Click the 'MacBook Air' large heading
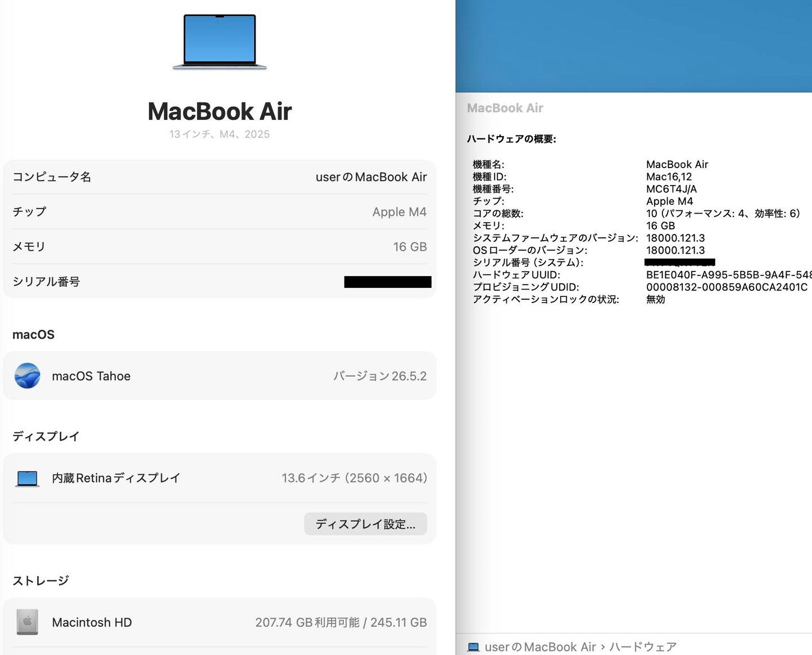Screen dimensions: 812x655 pyautogui.click(x=220, y=111)
